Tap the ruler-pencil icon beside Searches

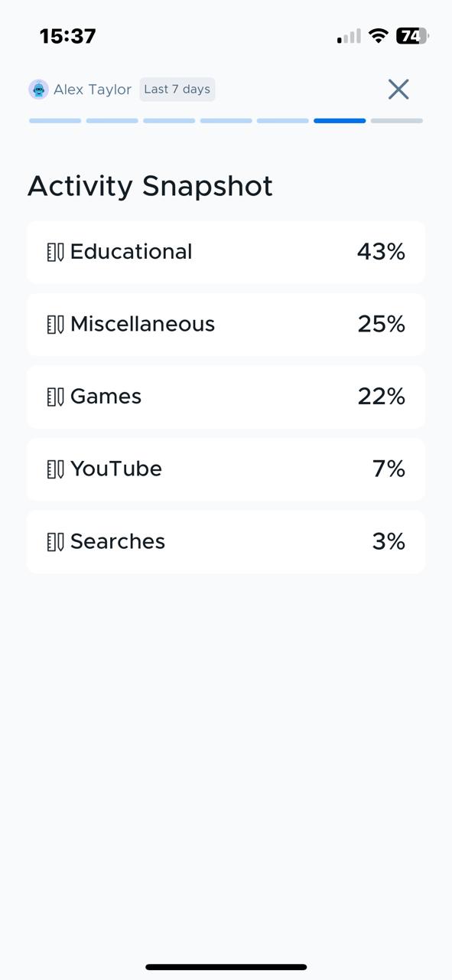(55, 542)
